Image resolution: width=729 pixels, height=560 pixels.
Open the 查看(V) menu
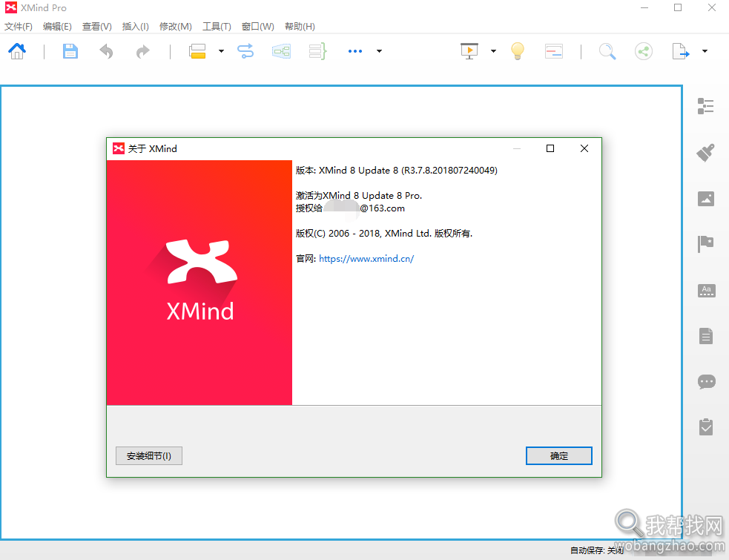coord(97,27)
